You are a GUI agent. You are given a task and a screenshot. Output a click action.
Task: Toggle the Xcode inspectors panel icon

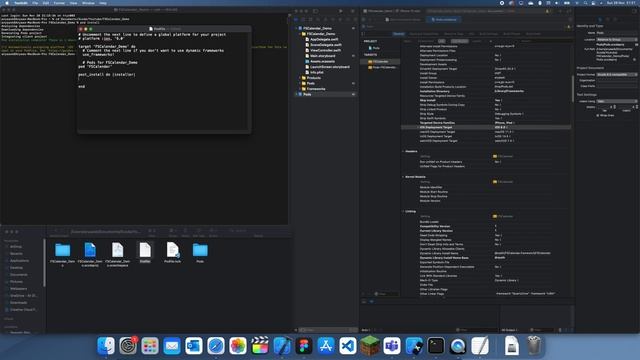click(633, 11)
